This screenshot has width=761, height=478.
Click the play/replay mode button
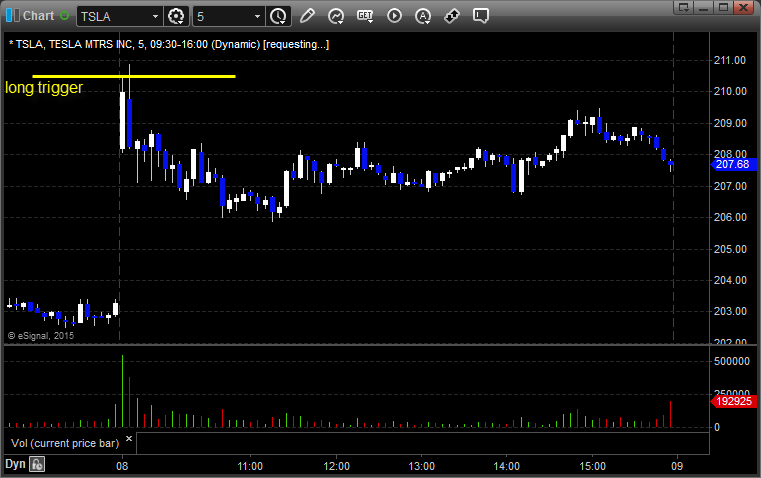click(394, 16)
